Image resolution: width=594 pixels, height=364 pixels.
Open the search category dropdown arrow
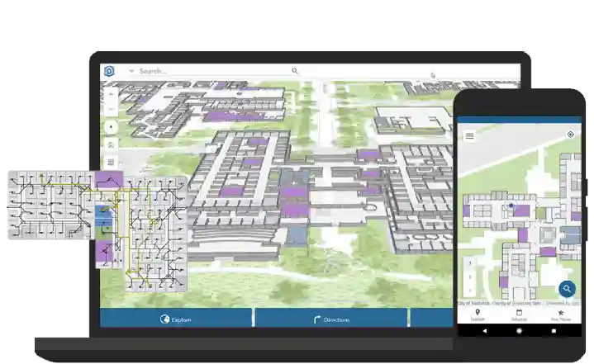point(131,71)
